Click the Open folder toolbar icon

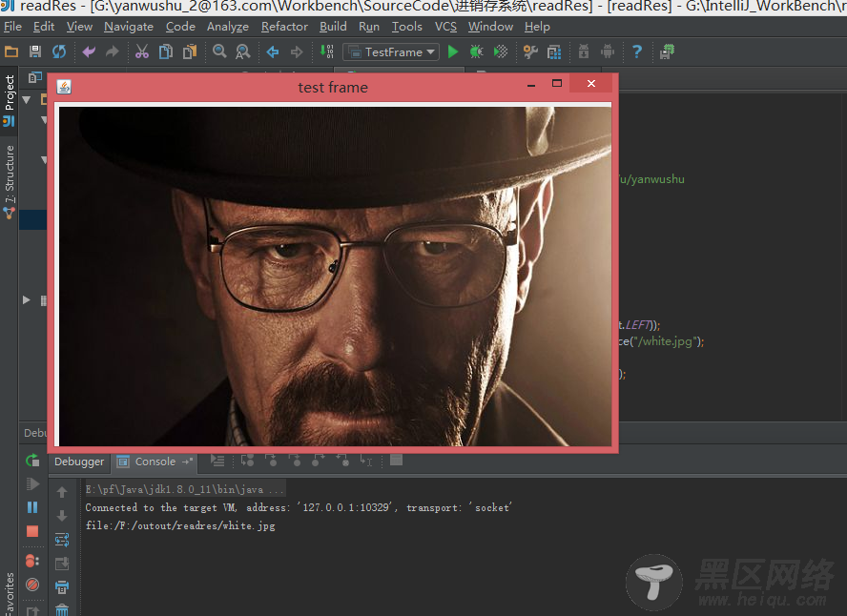click(11, 51)
